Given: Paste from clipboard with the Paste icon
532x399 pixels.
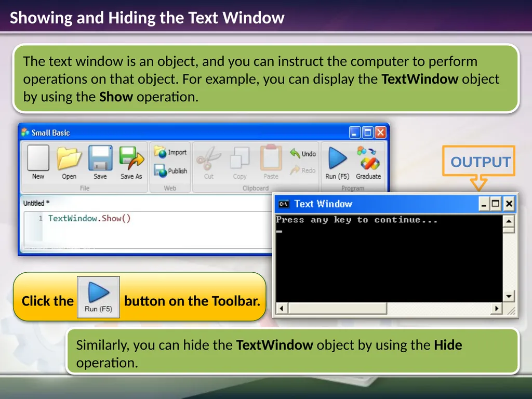Looking at the screenshot, I should (x=271, y=162).
